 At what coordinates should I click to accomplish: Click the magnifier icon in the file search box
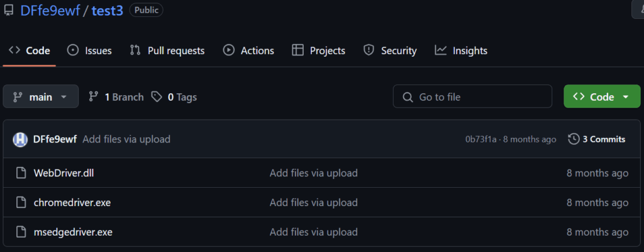pyautogui.click(x=408, y=97)
